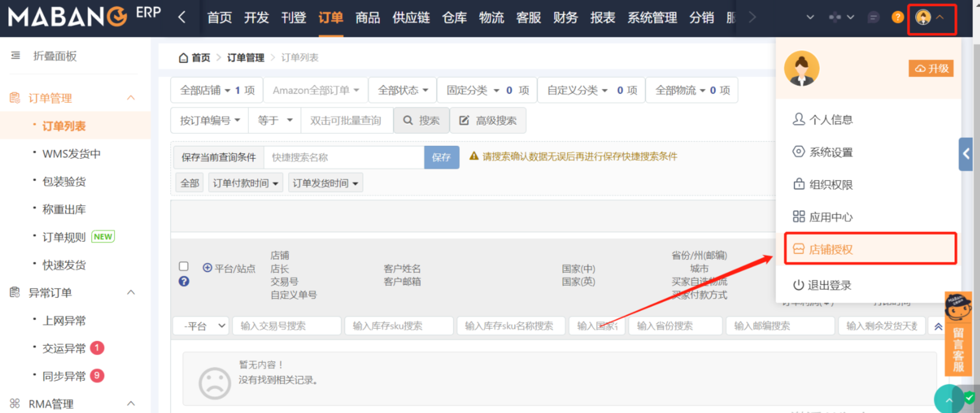This screenshot has height=413, width=980.
Task: Open the -平台 platform select box
Action: click(x=201, y=326)
